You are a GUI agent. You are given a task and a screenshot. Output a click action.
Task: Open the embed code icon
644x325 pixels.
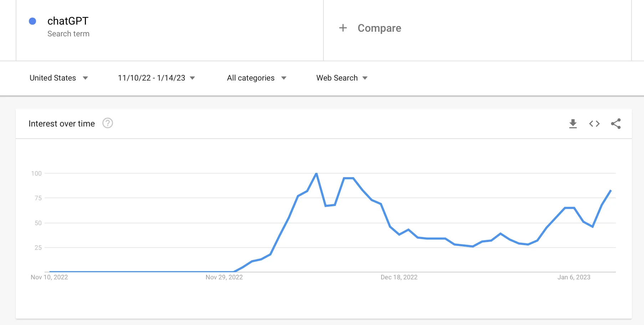click(594, 124)
